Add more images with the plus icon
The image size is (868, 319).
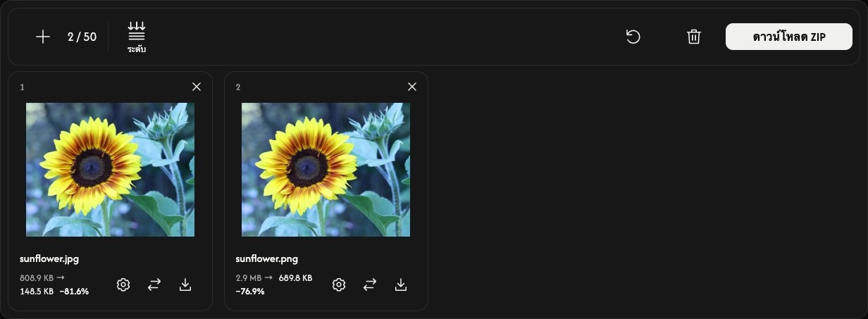point(43,37)
